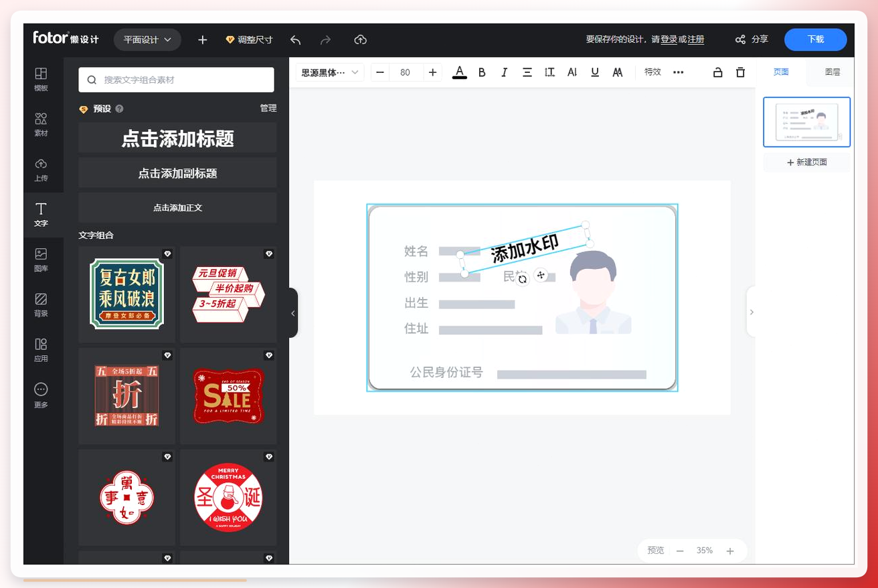The height and width of the screenshot is (588, 878).
Task: Collapse the left text panel
Action: 293,313
